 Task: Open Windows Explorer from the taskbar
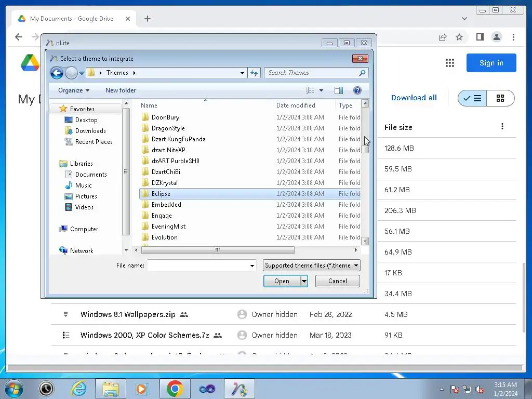(x=111, y=389)
